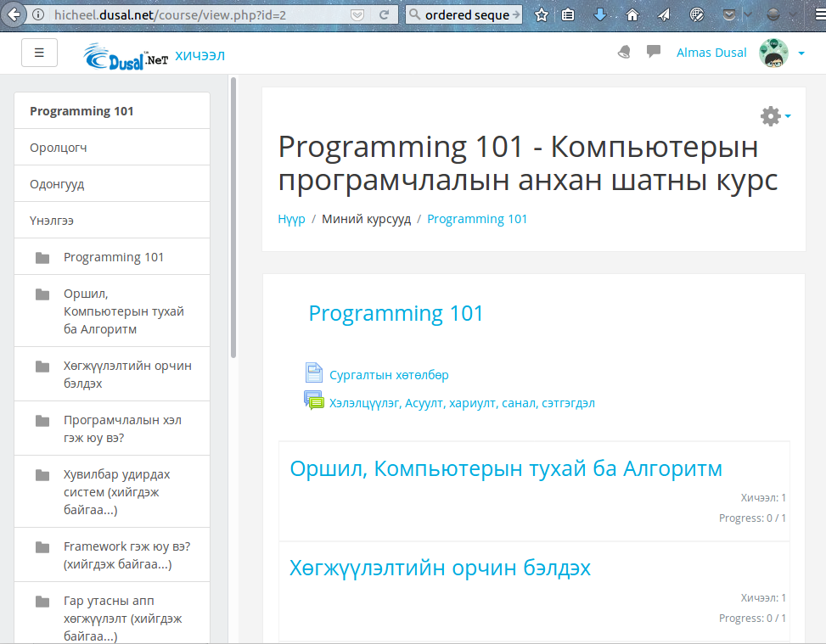The height and width of the screenshot is (644, 826).
Task: Click the sidebar vertical scrollbar
Action: [x=233, y=218]
